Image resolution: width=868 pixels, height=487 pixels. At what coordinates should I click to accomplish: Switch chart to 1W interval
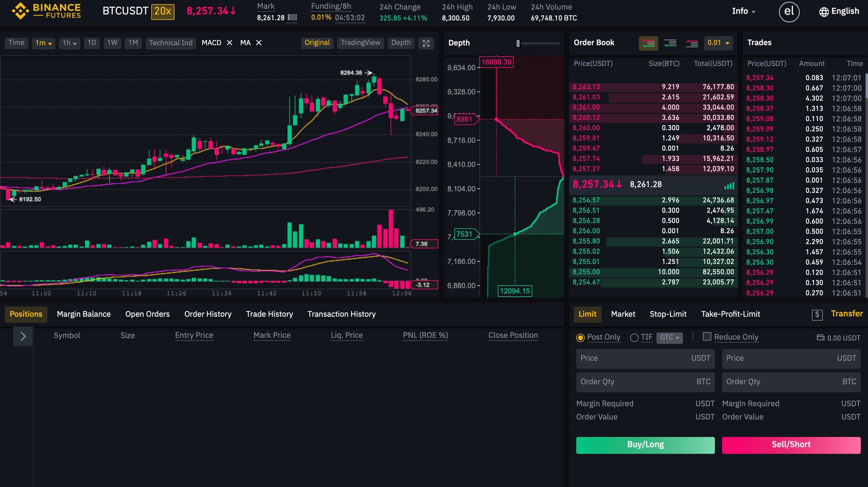[x=112, y=43]
